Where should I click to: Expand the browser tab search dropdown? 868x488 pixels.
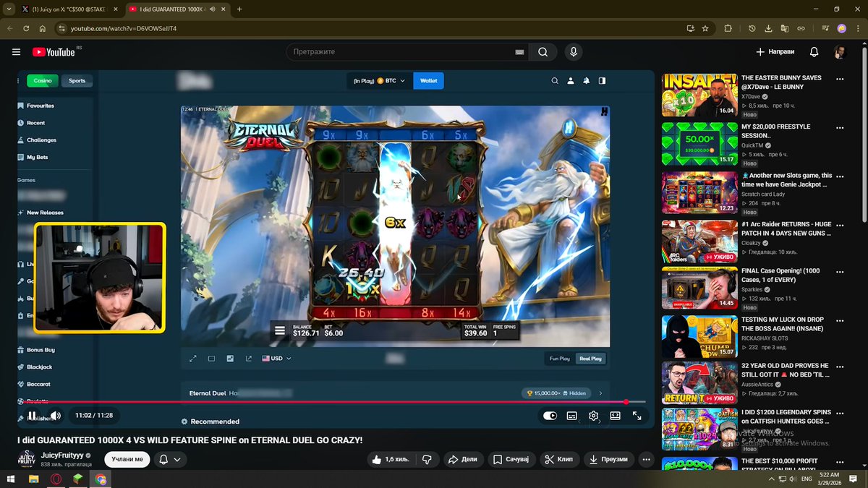(8, 9)
